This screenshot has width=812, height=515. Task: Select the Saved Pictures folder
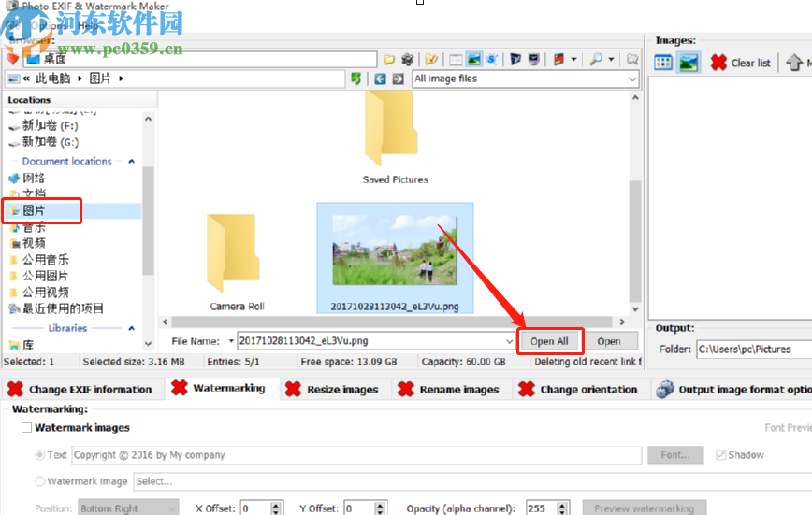pyautogui.click(x=395, y=138)
